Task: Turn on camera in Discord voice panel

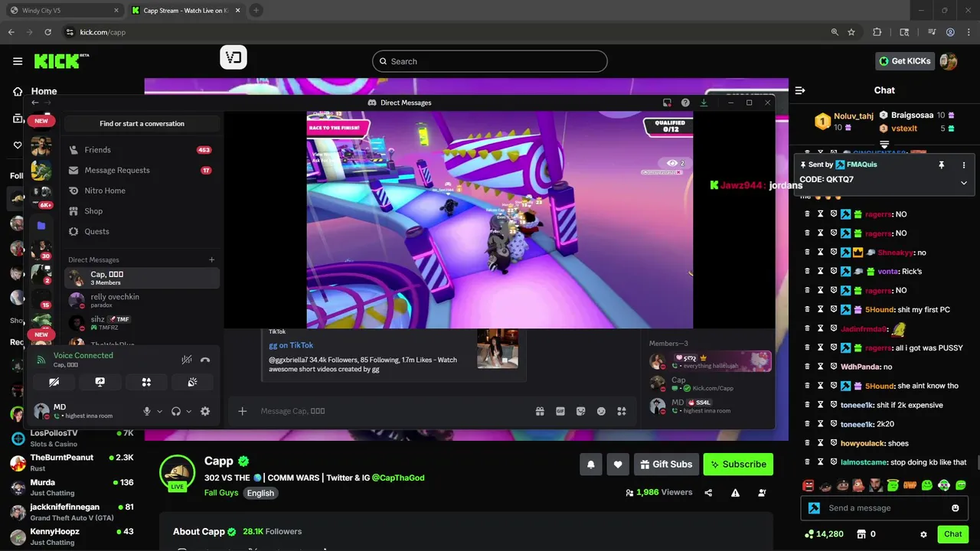Action: point(54,382)
